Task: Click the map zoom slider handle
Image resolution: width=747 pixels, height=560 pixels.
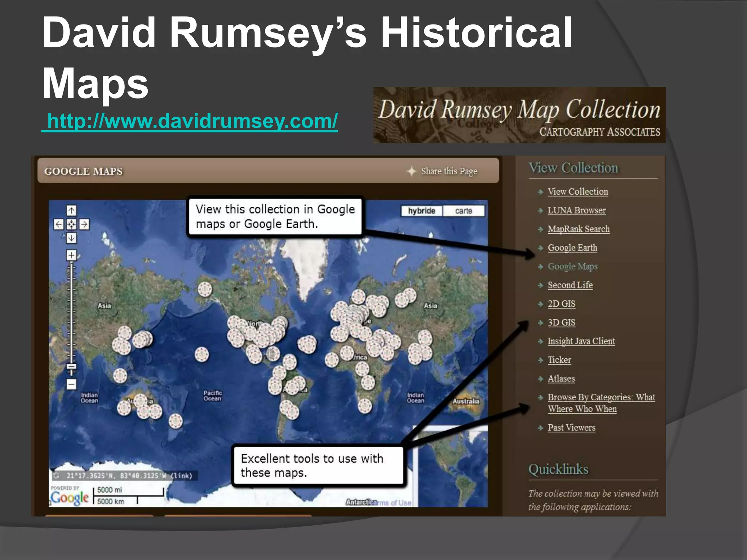Action: (71, 367)
